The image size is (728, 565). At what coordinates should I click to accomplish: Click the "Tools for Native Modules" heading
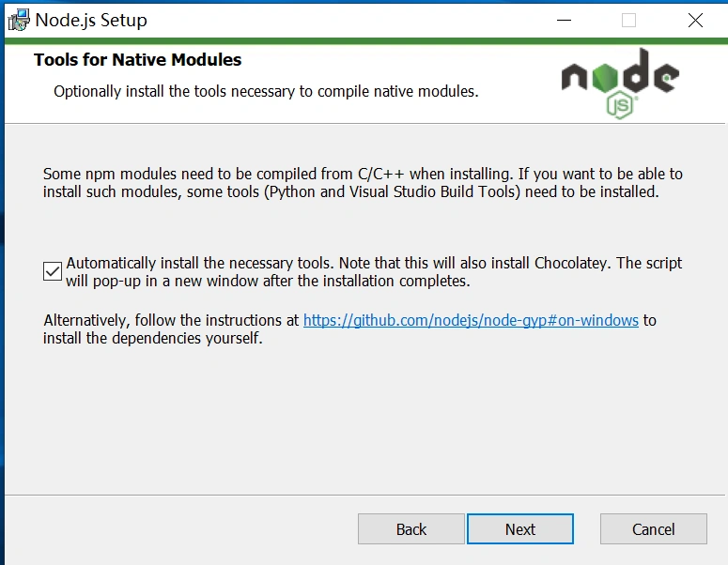click(x=138, y=60)
